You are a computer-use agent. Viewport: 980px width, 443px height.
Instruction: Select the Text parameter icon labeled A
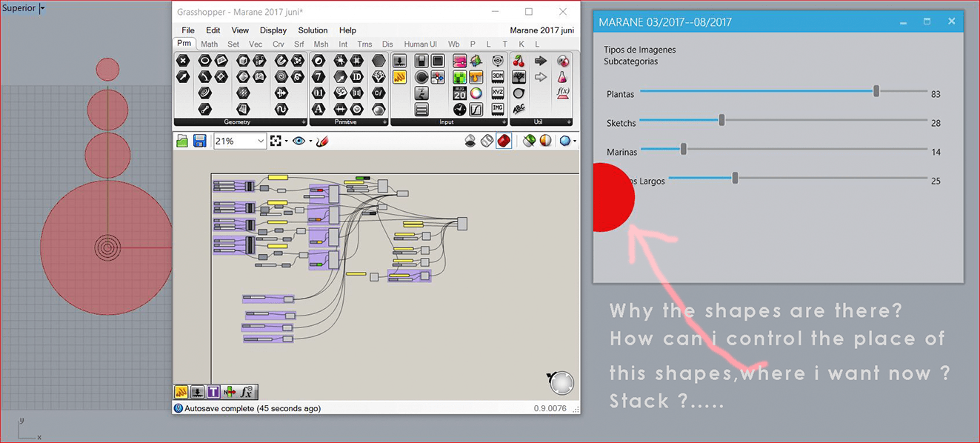[319, 110]
